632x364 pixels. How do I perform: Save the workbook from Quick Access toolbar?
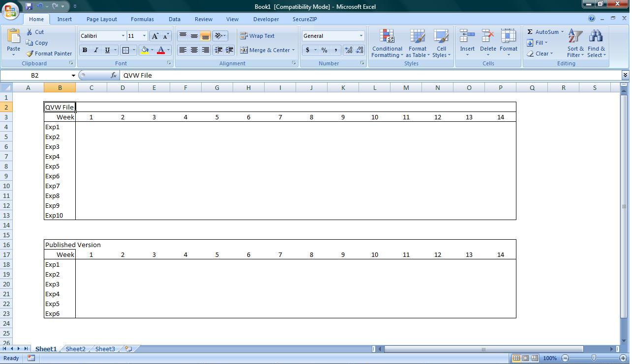pyautogui.click(x=29, y=6)
